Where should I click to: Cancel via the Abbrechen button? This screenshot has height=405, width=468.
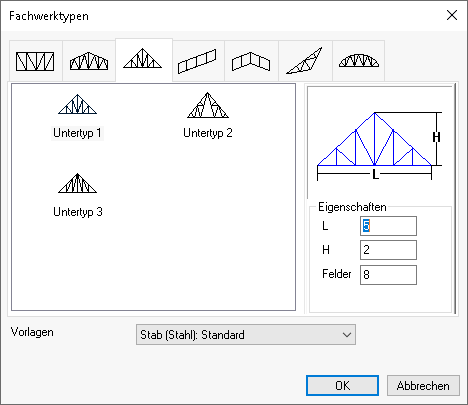click(x=423, y=386)
